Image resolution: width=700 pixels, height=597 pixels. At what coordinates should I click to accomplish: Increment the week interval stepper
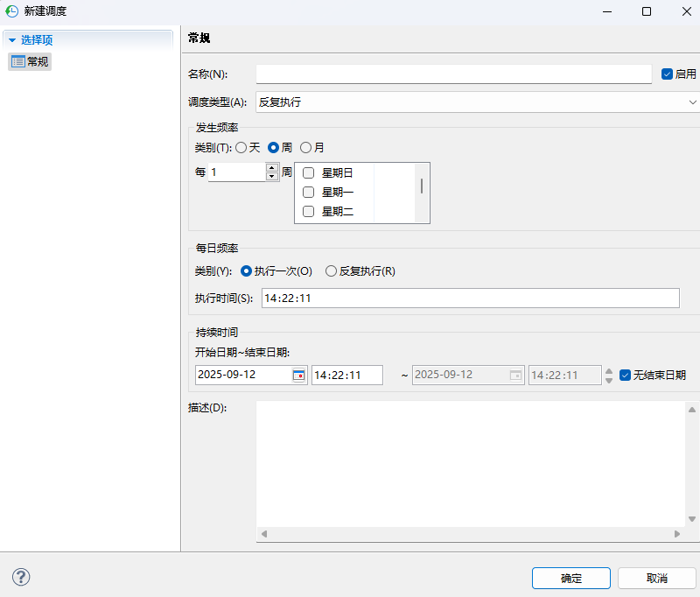pyautogui.click(x=271, y=168)
